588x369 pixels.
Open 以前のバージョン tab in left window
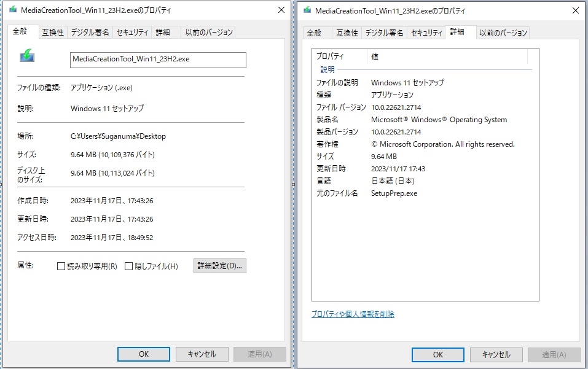(209, 33)
